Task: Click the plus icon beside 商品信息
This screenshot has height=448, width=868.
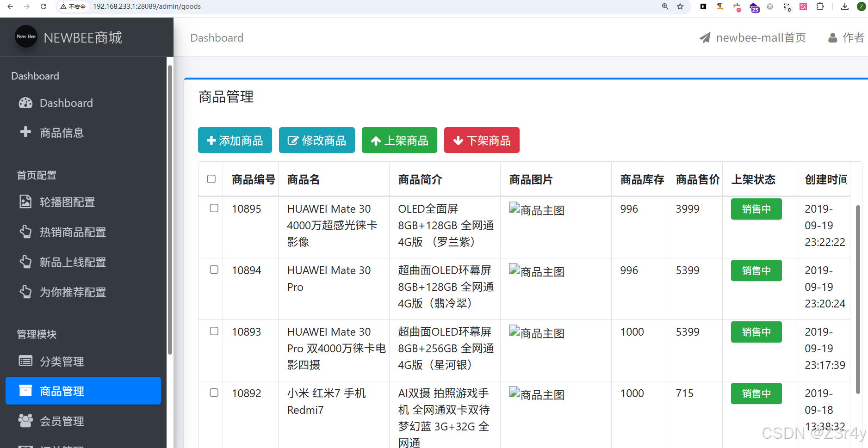Action: coord(25,132)
